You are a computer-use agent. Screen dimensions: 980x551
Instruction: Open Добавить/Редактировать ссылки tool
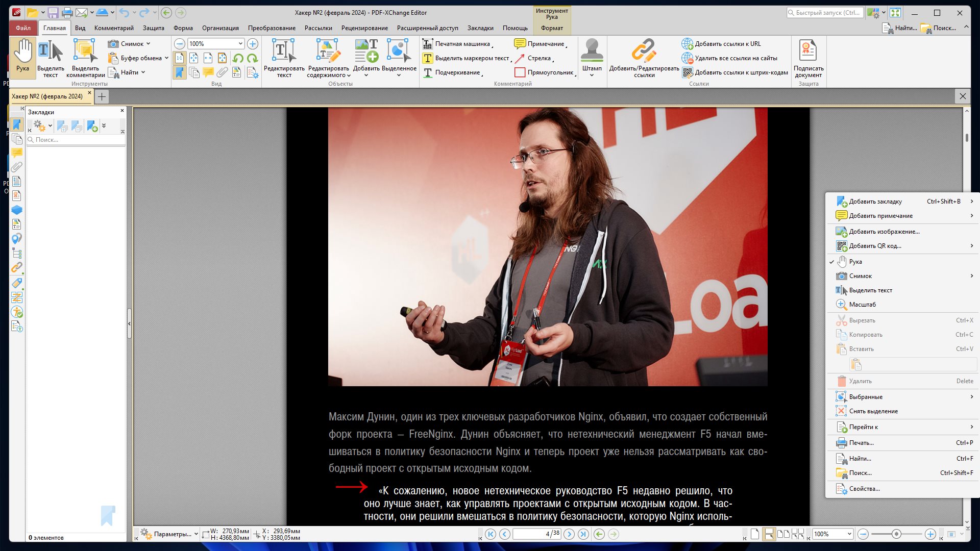(x=644, y=58)
